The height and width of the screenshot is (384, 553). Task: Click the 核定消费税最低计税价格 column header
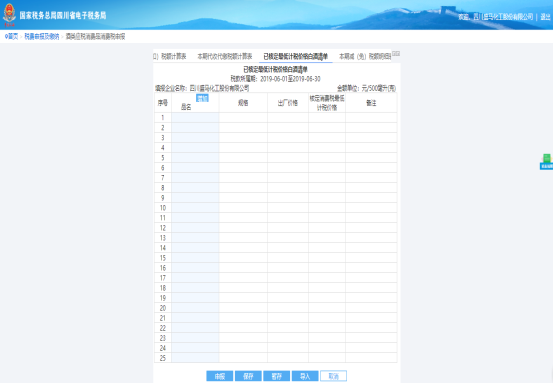pos(327,103)
